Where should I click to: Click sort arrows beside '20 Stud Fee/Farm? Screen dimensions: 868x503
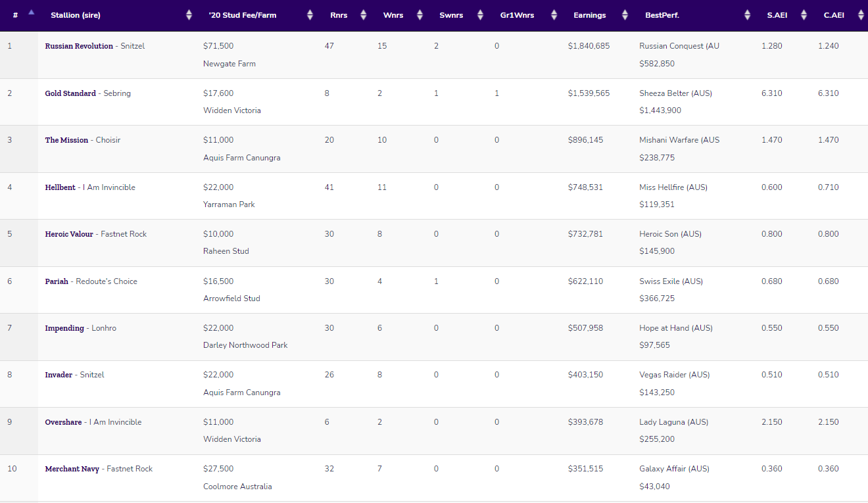click(310, 15)
